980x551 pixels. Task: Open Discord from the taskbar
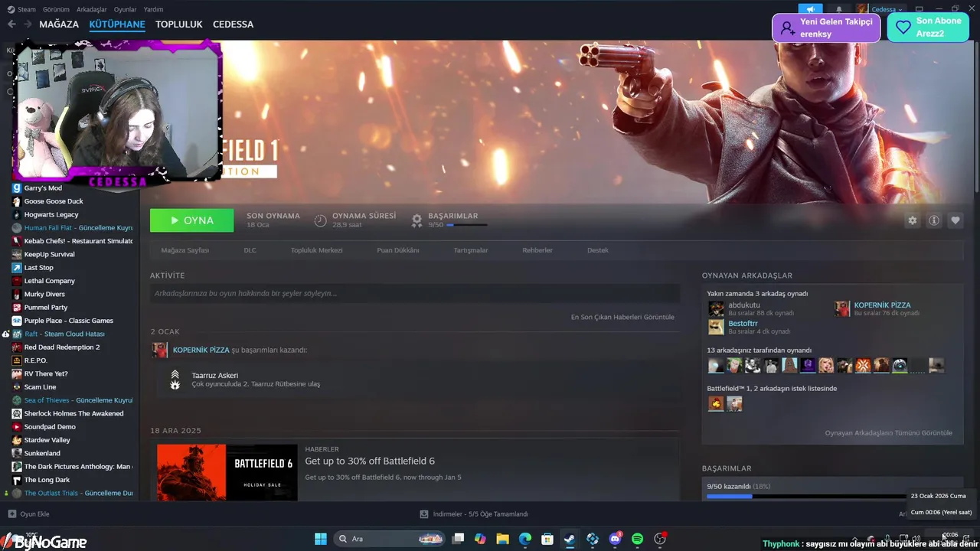615,539
